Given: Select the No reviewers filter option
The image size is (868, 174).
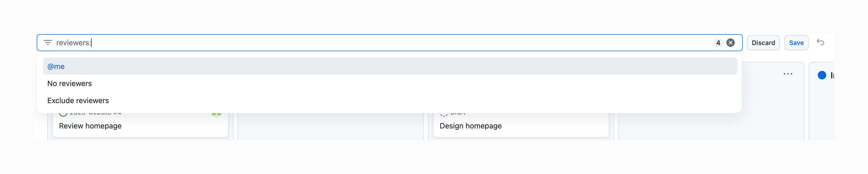Looking at the screenshot, I should (x=69, y=83).
